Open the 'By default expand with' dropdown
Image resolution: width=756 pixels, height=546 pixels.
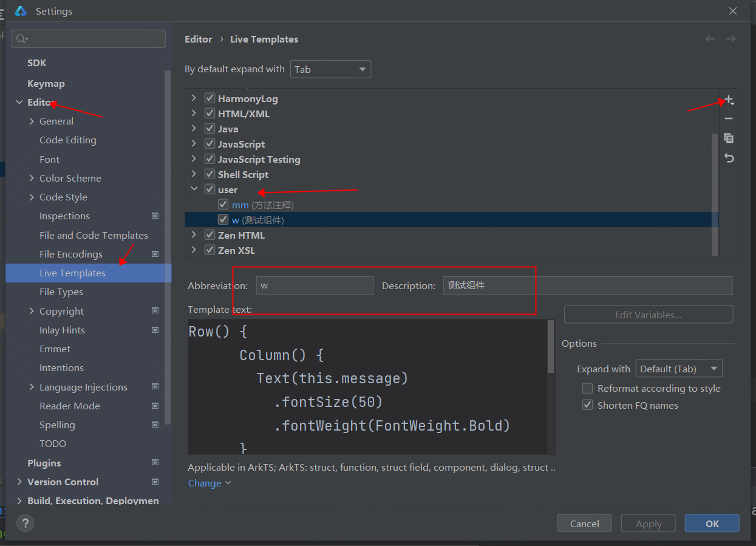tap(330, 69)
